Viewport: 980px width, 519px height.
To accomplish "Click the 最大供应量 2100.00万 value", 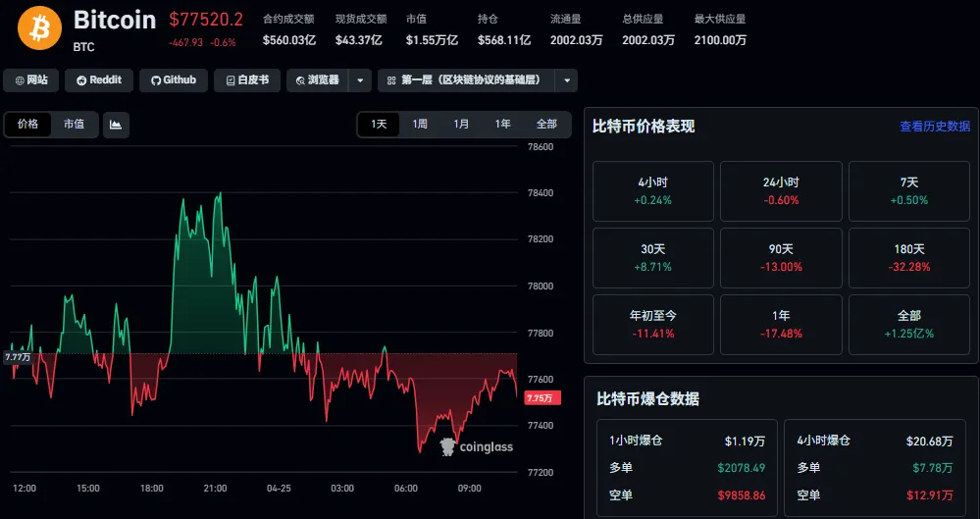I will pos(720,40).
